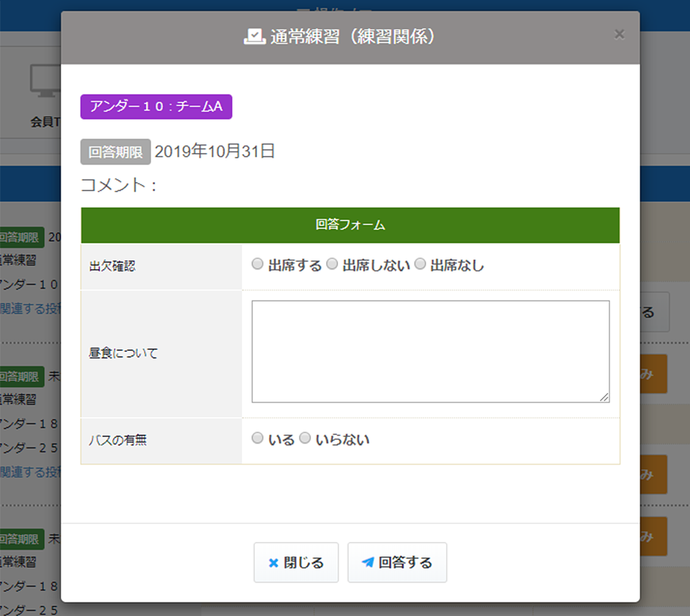Select いらない for バスの有無
This screenshot has width=690, height=616.
305,437
